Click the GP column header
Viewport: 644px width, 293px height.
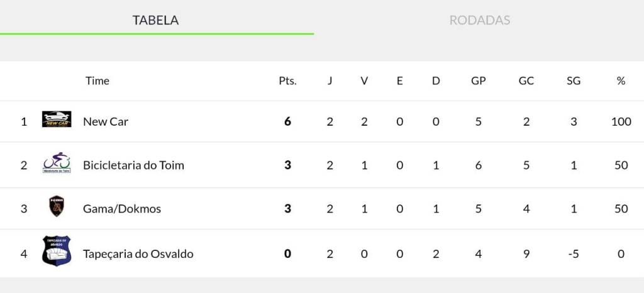pos(479,81)
